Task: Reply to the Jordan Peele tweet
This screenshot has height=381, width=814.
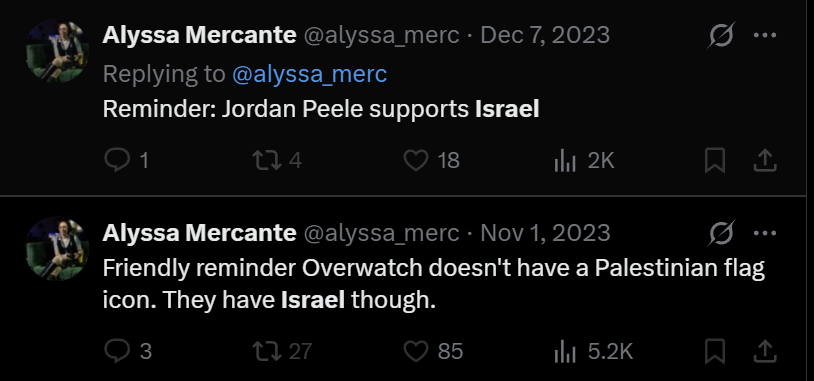Action: click(126, 160)
